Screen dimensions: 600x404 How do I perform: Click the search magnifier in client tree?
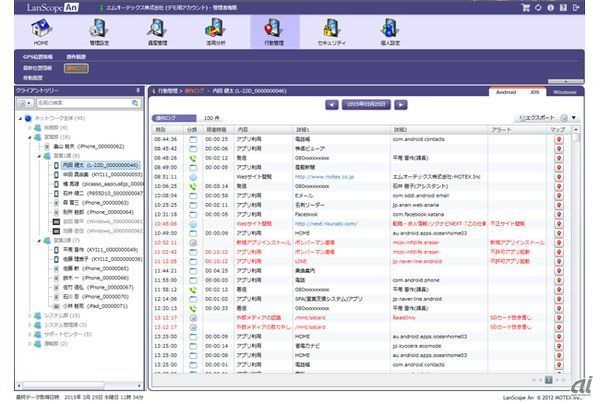pyautogui.click(x=135, y=102)
